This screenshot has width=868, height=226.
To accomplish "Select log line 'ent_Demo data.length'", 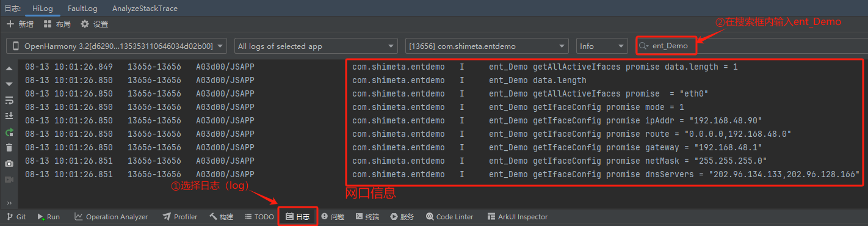I will click(x=443, y=80).
